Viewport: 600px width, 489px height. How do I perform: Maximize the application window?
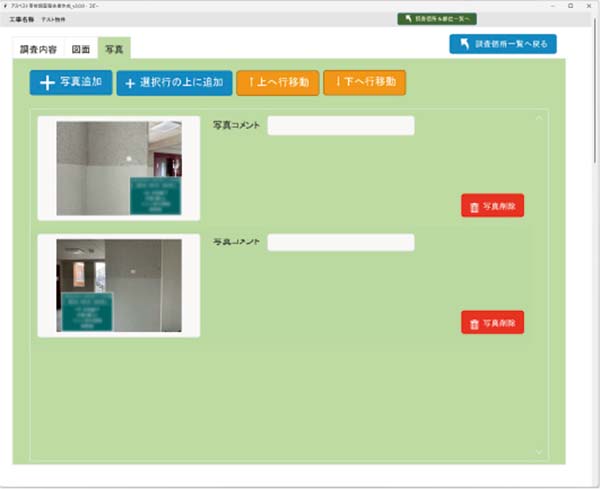(570, 5)
